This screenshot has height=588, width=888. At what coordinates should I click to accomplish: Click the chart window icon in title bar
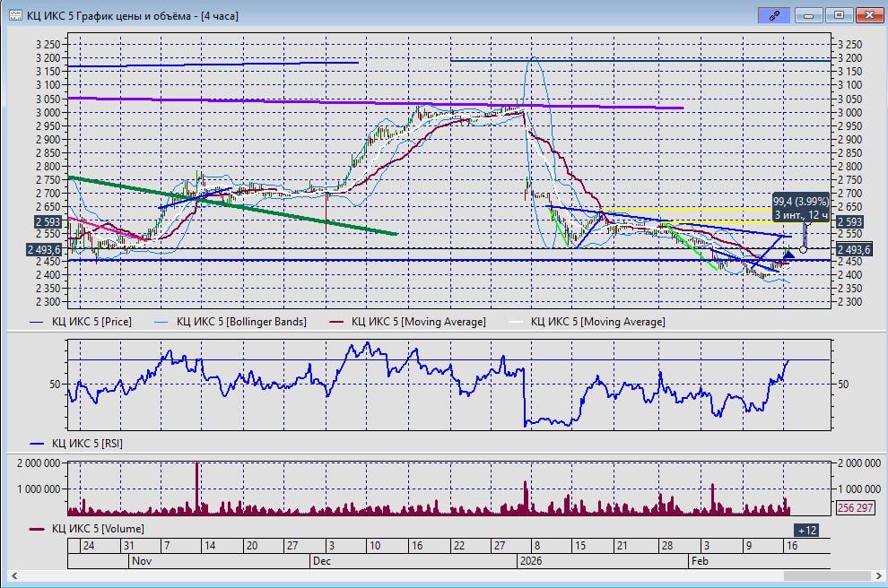coord(17,15)
